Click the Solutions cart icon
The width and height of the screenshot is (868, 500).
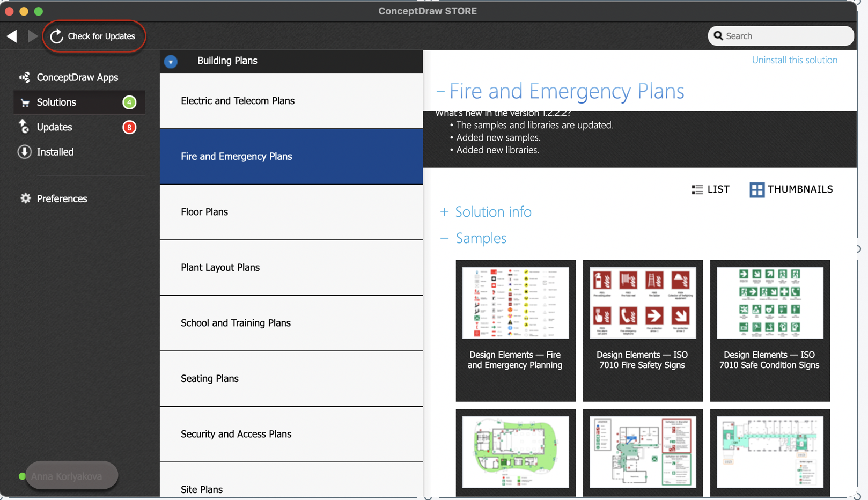pos(25,102)
